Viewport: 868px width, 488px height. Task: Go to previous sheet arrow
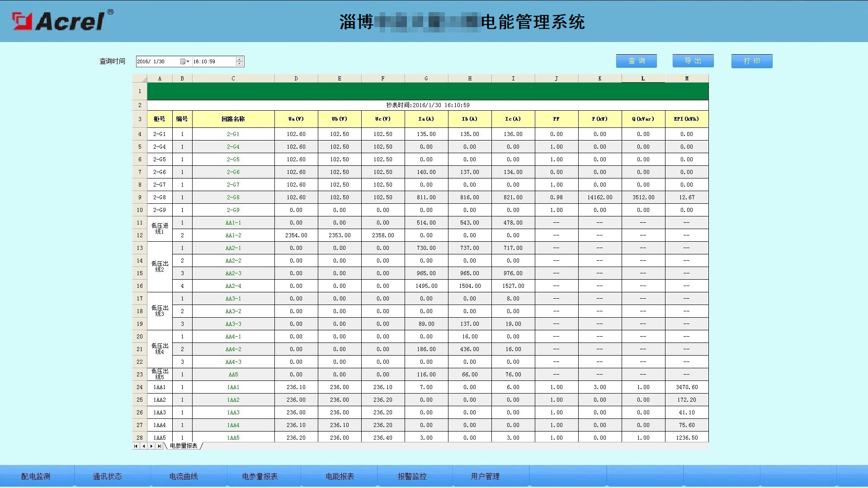click(144, 446)
